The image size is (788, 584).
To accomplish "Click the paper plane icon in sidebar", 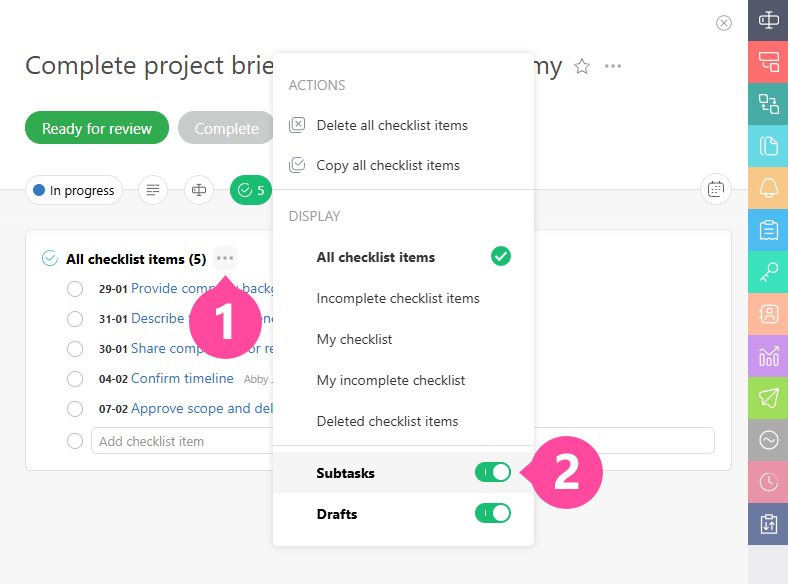I will click(768, 398).
